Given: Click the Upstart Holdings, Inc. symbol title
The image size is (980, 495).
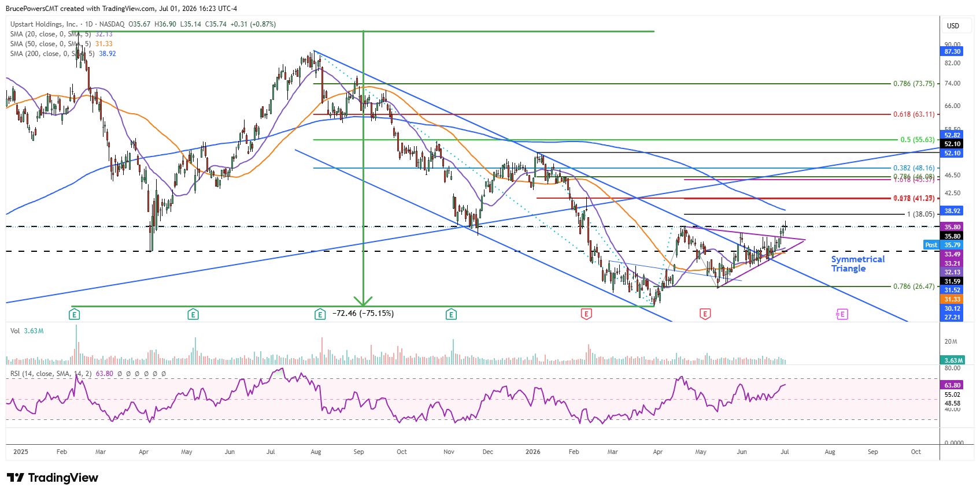Looking at the screenshot, I should (44, 24).
